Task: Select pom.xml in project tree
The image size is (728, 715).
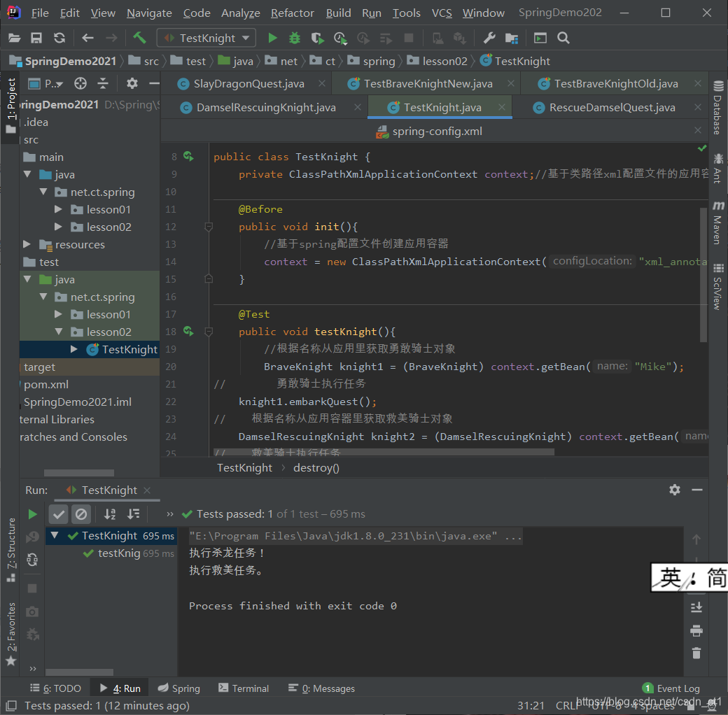Action: coord(46,384)
